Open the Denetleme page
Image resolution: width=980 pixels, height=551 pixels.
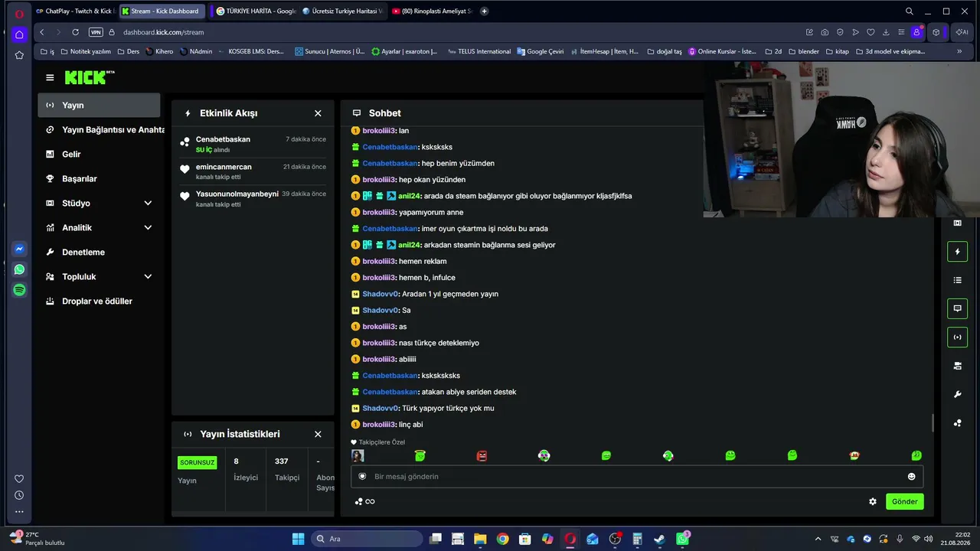(x=99, y=252)
